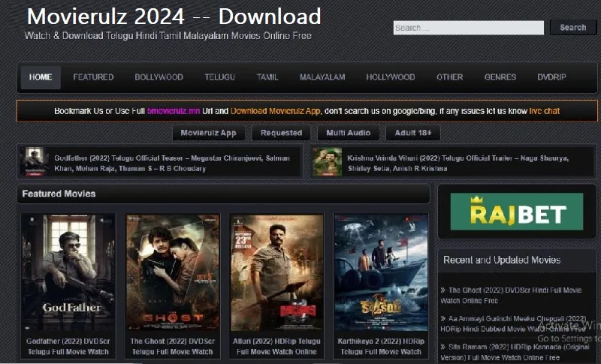Image resolution: width=601 pixels, height=364 pixels.
Task: Click the Requested button
Action: (x=281, y=133)
